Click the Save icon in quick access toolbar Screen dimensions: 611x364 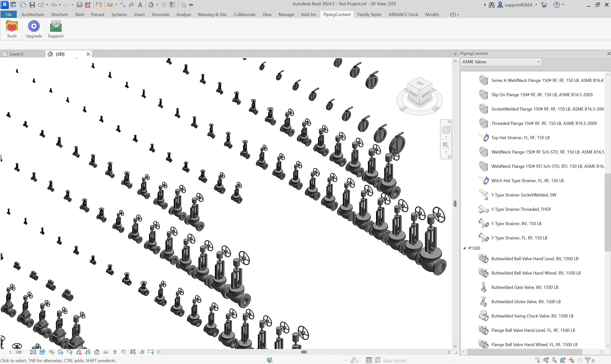(x=32, y=5)
